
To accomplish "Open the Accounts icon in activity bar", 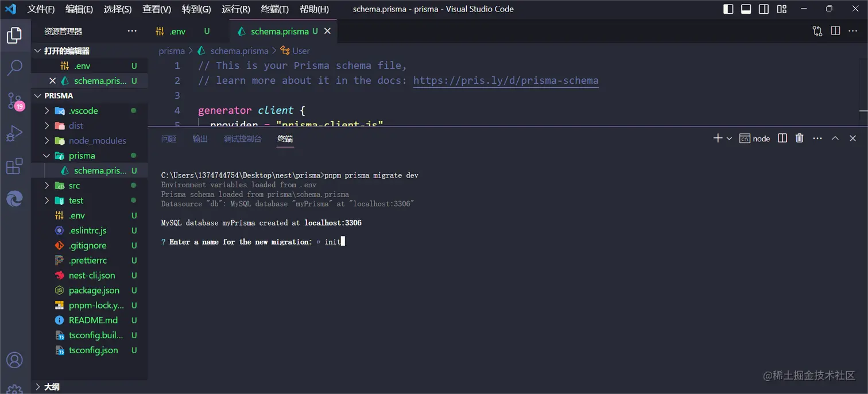I will (14, 360).
